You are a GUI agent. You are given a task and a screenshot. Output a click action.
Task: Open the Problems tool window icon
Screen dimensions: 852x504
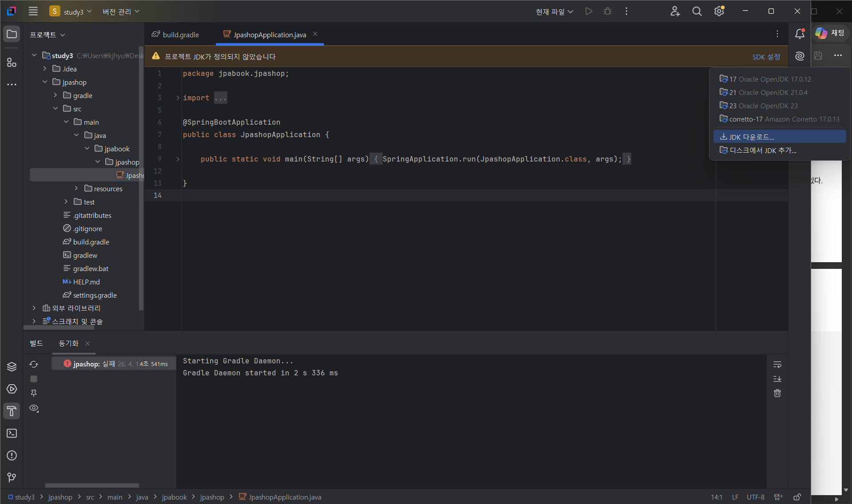coord(12,456)
